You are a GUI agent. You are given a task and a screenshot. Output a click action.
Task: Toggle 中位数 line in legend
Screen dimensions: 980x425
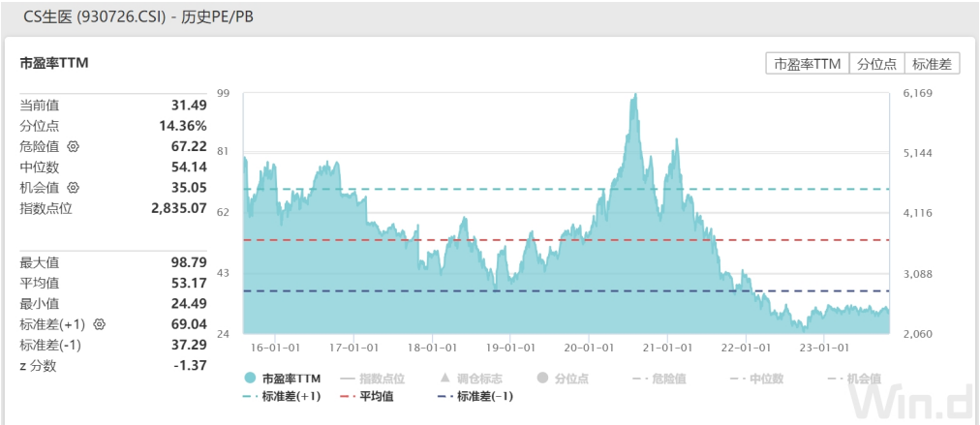coord(755,379)
